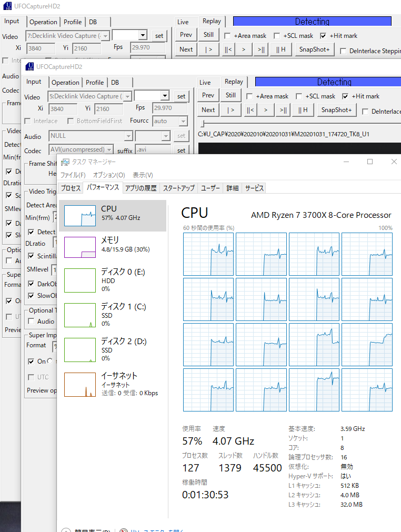Toggle +Area mask in back UFOCapture window
Screen dimensions: 401x532
227,36
